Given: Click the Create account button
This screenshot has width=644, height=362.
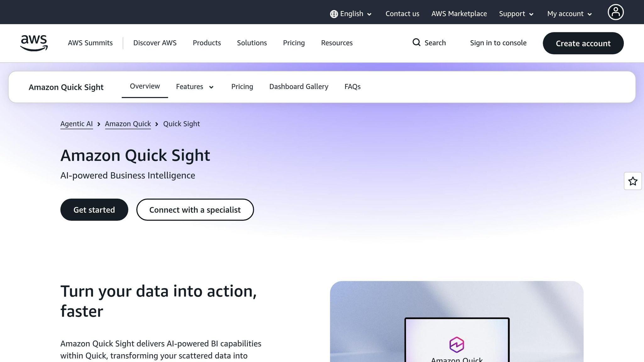Looking at the screenshot, I should 583,43.
